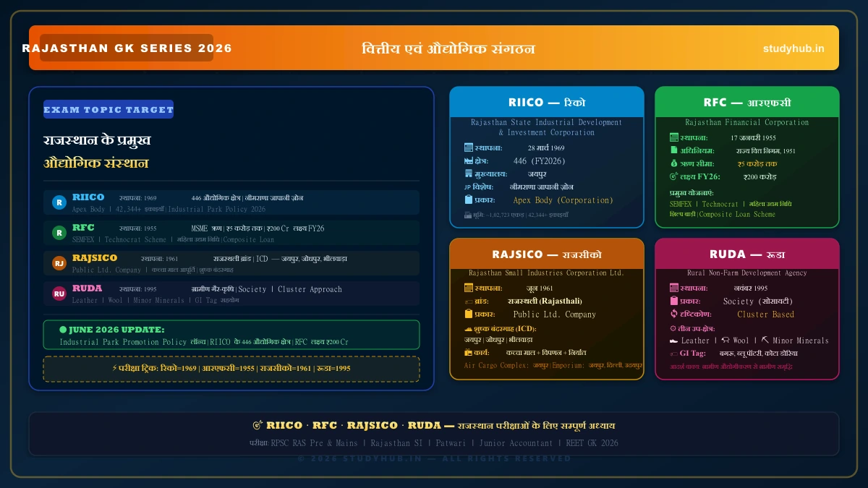Click the वित्तीय एवं औद्योगिक संगठन title

click(x=448, y=48)
